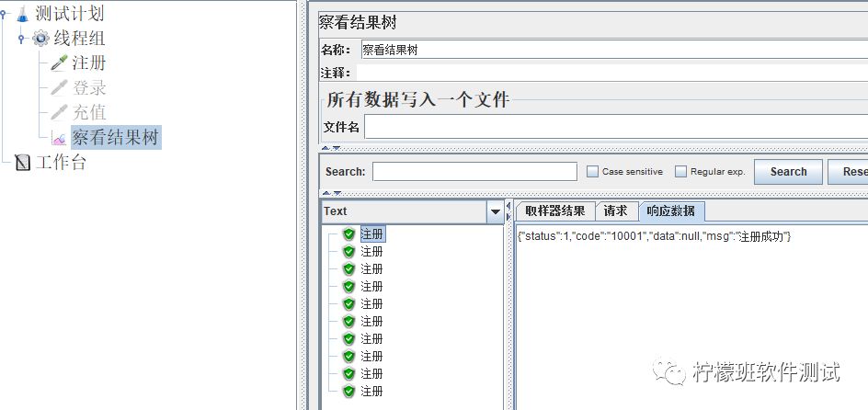Select the 注册 sampler in test plan
Viewport: 868px width, 410px height.
pyautogui.click(x=88, y=63)
